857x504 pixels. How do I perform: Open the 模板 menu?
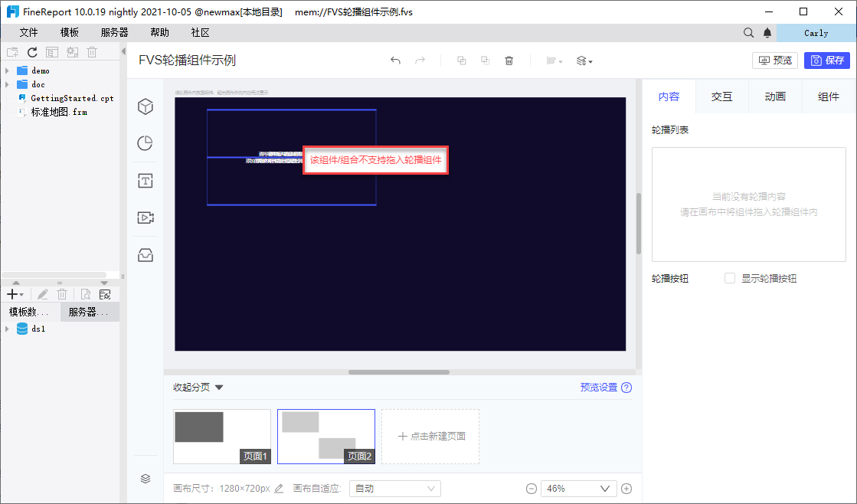coord(70,33)
